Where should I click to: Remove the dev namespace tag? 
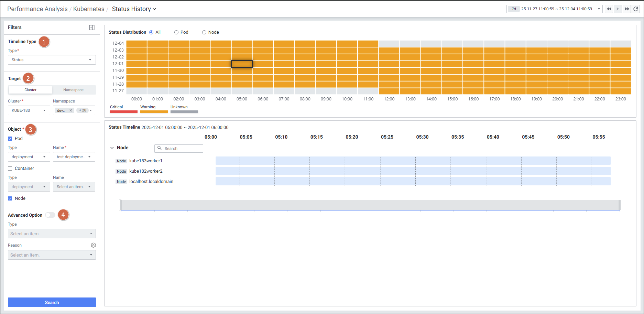point(71,110)
